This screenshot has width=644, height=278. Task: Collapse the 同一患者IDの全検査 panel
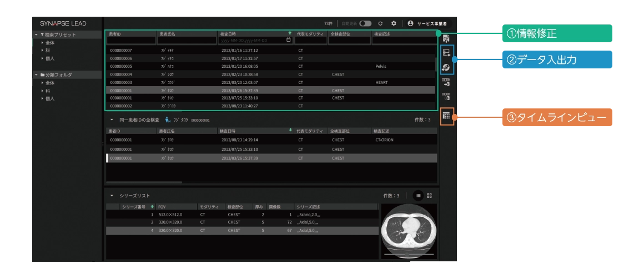pos(112,120)
